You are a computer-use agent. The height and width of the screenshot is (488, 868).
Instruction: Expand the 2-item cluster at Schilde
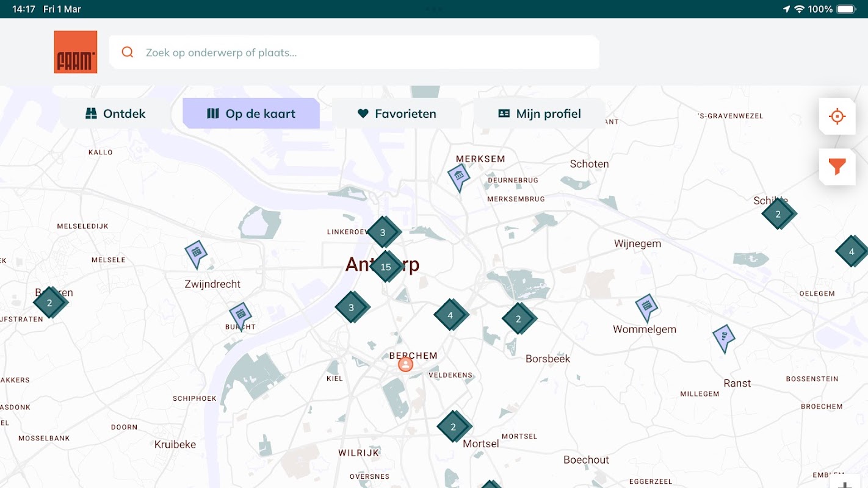tap(778, 214)
